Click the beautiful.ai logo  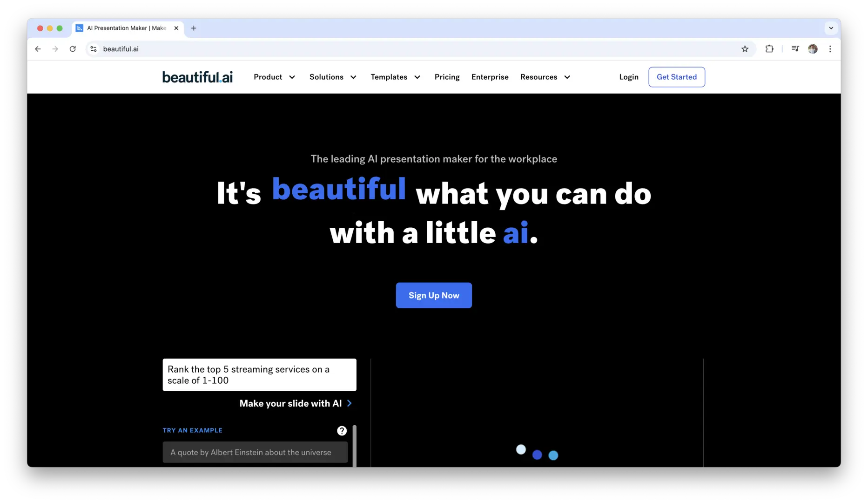[197, 77]
